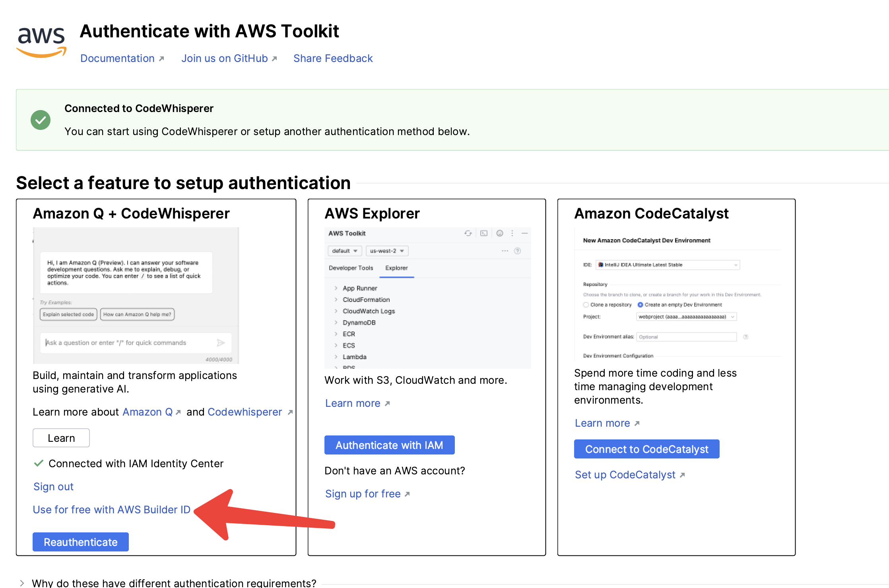889x588 pixels.
Task: Click the smiley feedback icon in AWS Toolkit preview
Action: click(500, 233)
